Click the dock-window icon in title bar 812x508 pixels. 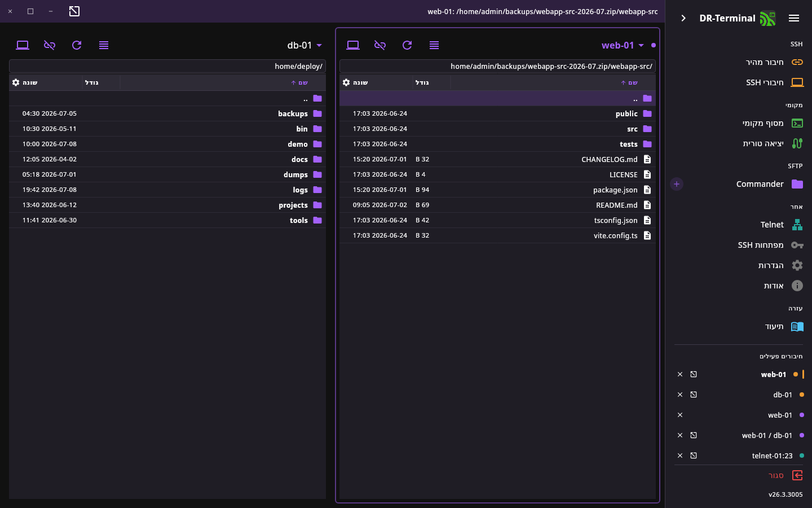74,11
